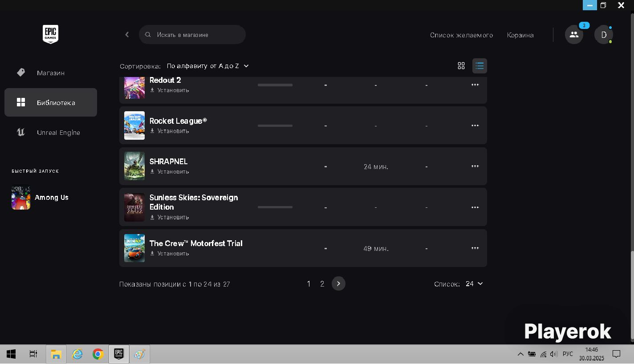Click the SHRAPNEL cover thumbnail
Screen dimensions: 634x364
[x=134, y=166]
